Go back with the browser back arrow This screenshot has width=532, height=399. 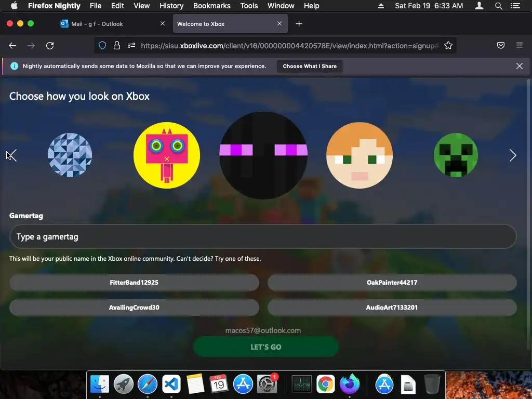12,46
